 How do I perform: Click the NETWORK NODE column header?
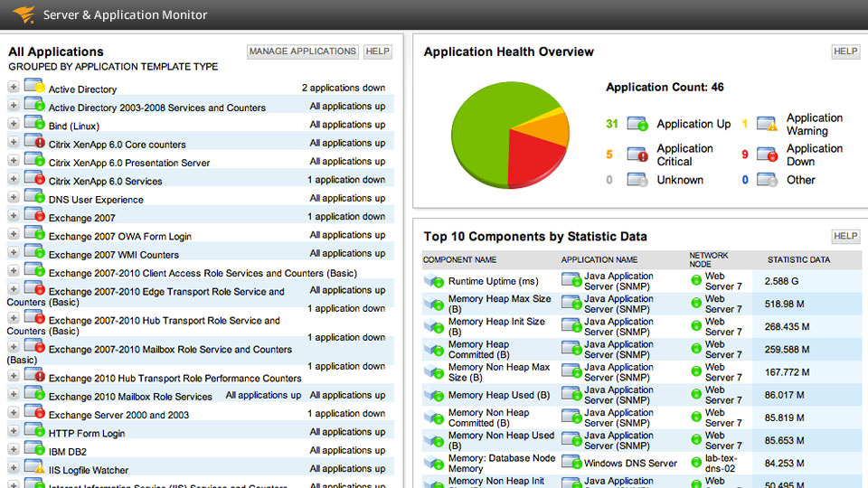coord(709,259)
